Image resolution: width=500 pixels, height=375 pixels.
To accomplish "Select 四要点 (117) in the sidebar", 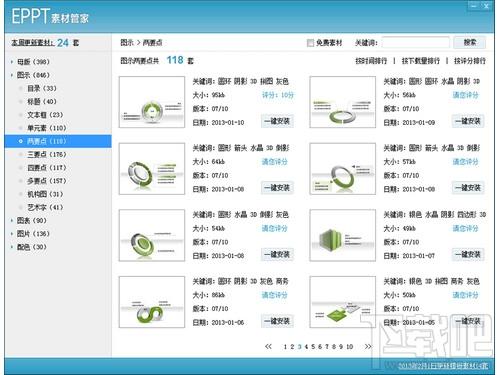I will point(47,168).
